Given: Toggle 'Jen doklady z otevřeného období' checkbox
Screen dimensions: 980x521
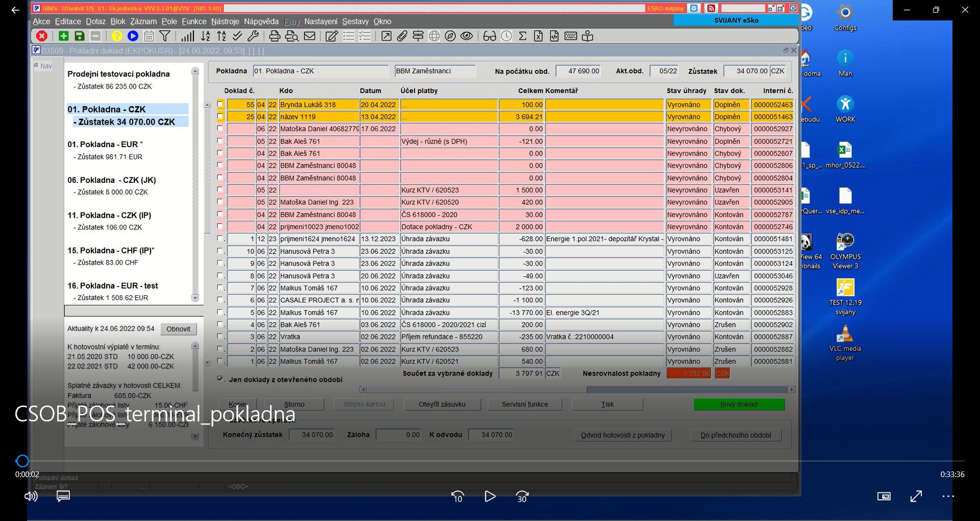Looking at the screenshot, I should (220, 379).
